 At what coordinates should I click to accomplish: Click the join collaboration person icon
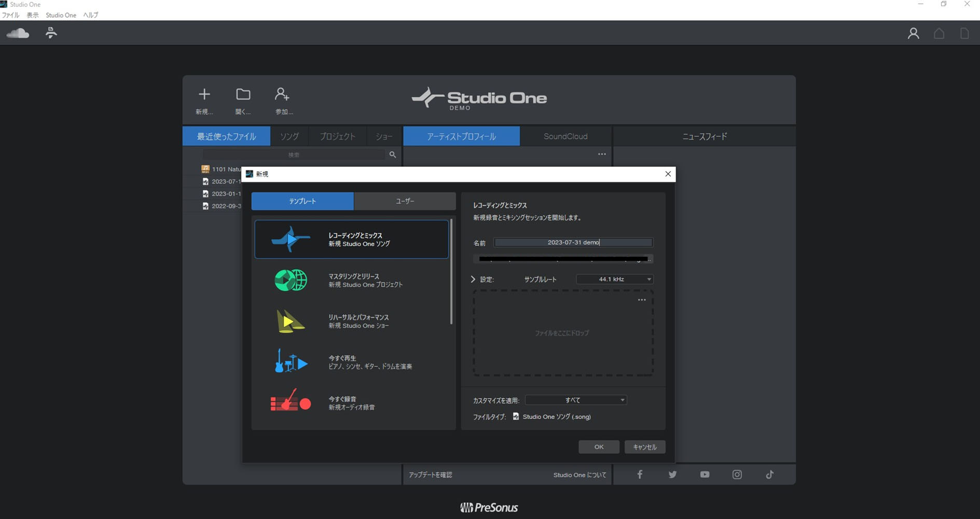pyautogui.click(x=282, y=94)
